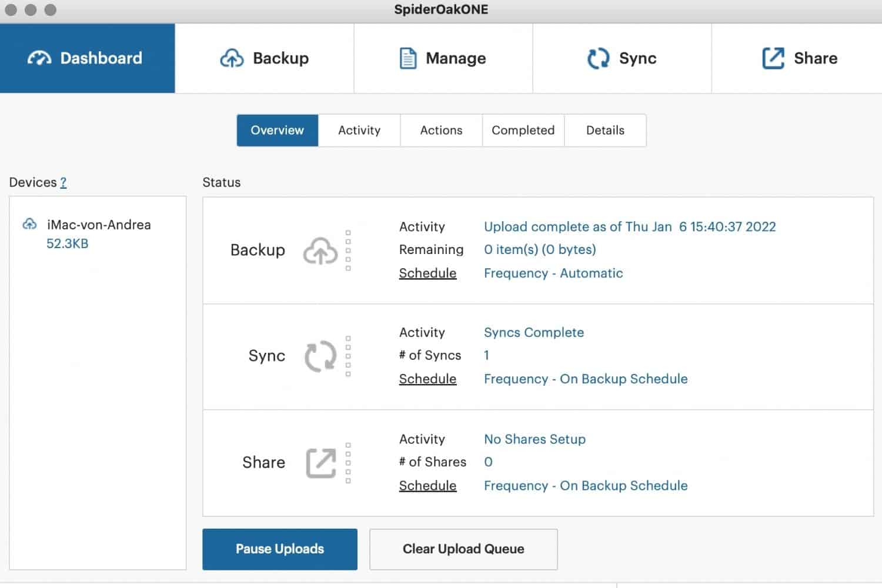882x588 pixels.
Task: Click the 'Syncs Complete' status text
Action: click(x=534, y=332)
